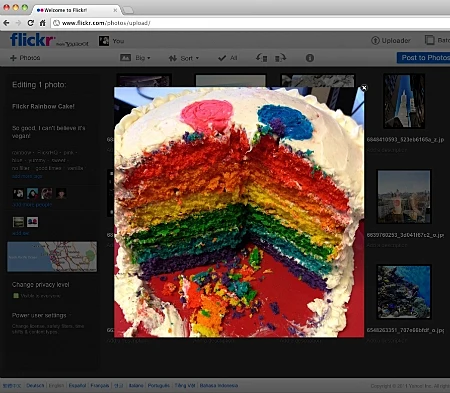This screenshot has width=450, height=393.
Task: Switch language to Italiano
Action: point(136,386)
